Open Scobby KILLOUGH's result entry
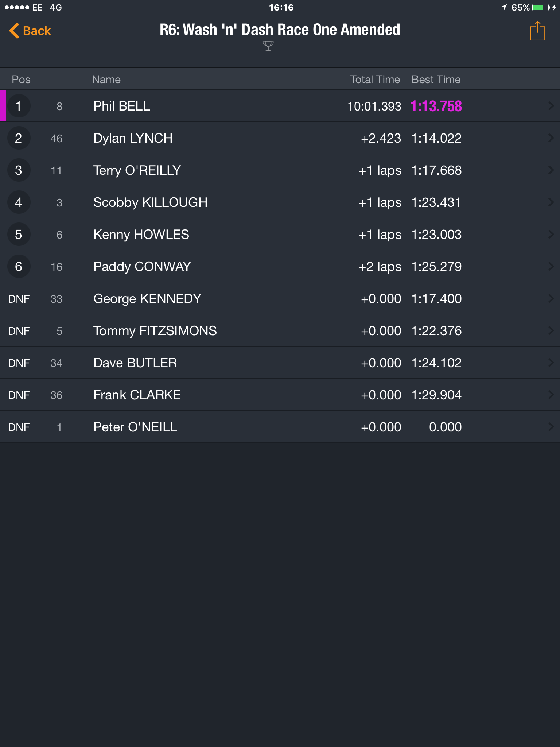This screenshot has width=560, height=747. click(280, 202)
